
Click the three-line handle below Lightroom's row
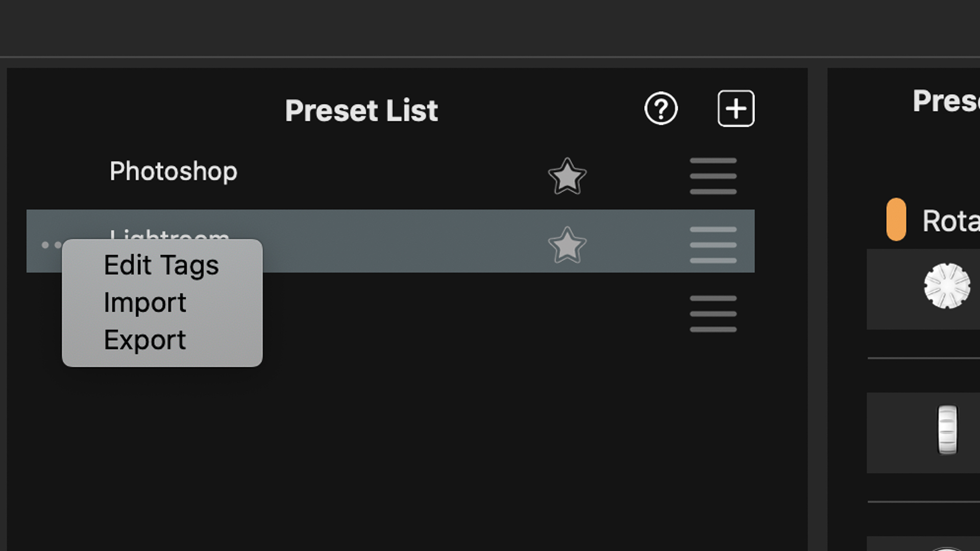click(x=713, y=314)
